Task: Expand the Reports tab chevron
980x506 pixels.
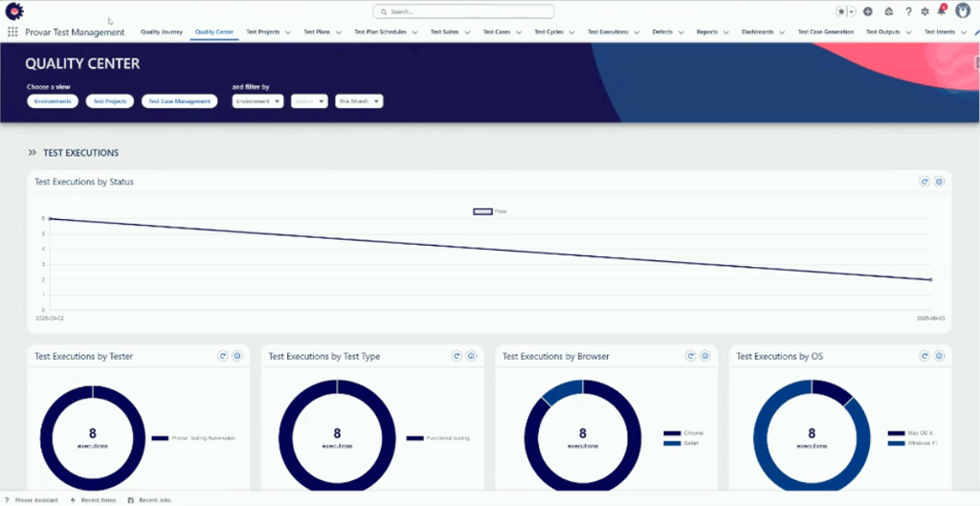Action: pyautogui.click(x=725, y=33)
